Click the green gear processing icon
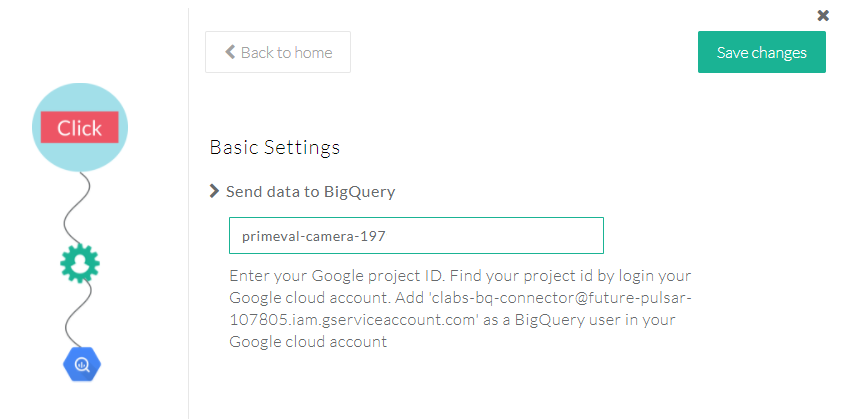The height and width of the screenshot is (419, 841). click(80, 263)
